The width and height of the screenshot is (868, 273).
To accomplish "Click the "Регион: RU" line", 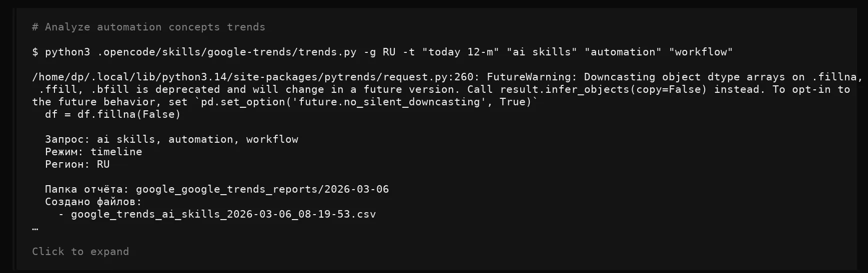I will [x=77, y=164].
